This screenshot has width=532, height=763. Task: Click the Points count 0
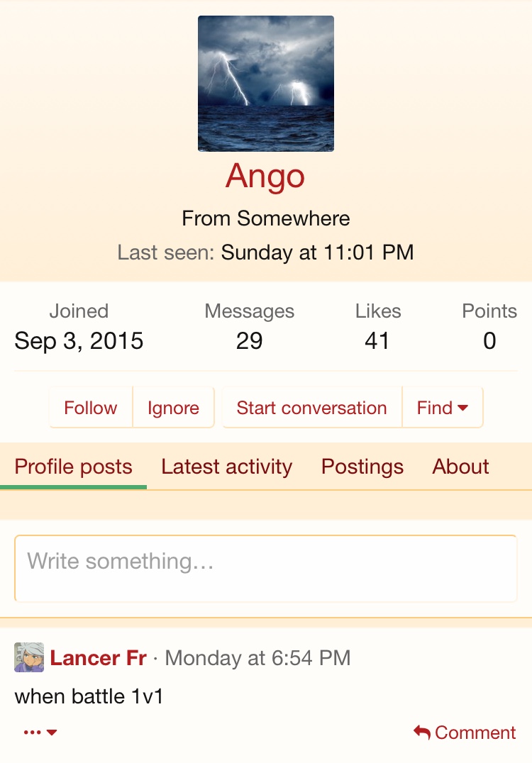(x=489, y=340)
